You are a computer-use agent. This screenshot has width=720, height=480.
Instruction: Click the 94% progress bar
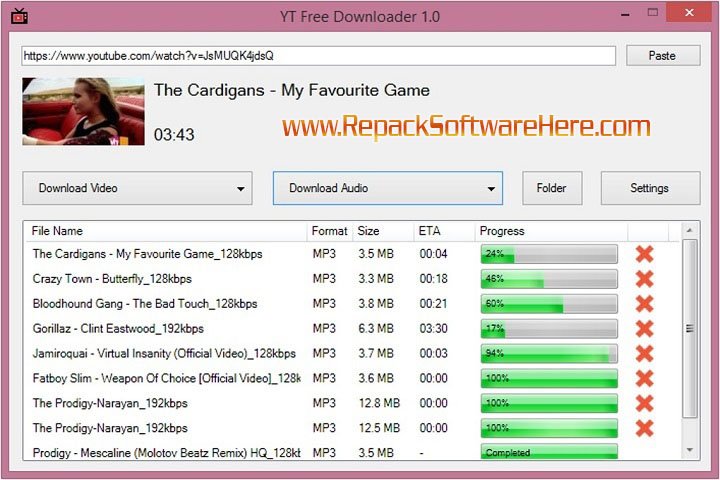[x=549, y=353]
